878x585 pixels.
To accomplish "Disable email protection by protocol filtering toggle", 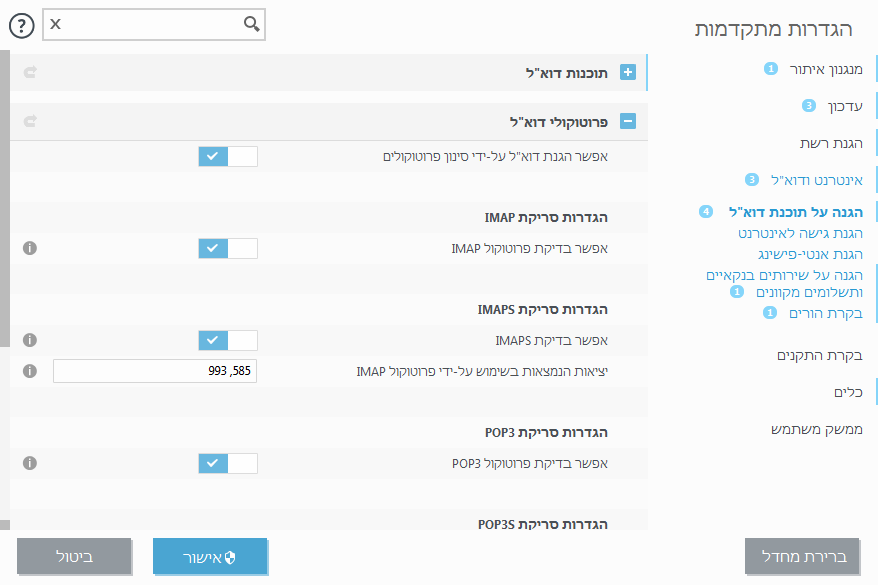I will coord(226,156).
